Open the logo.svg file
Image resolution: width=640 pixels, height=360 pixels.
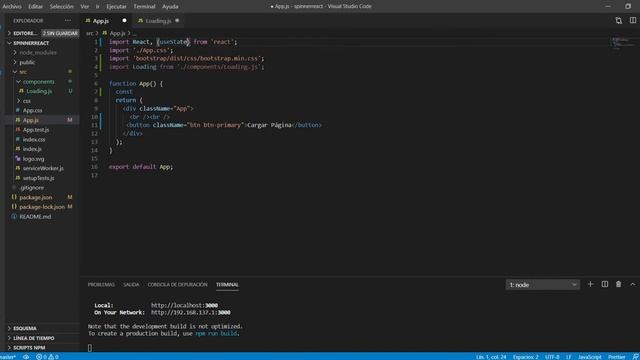point(33,159)
